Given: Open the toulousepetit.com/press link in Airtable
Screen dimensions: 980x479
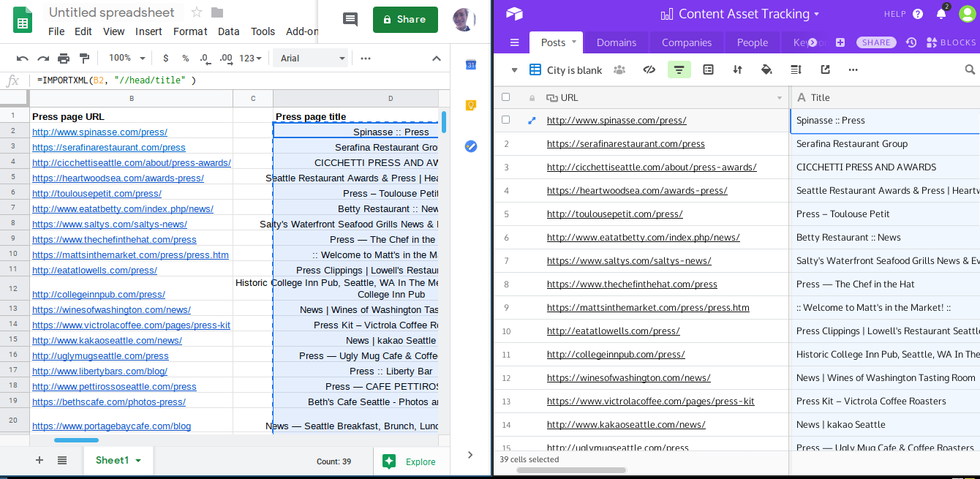Looking at the screenshot, I should coord(614,214).
